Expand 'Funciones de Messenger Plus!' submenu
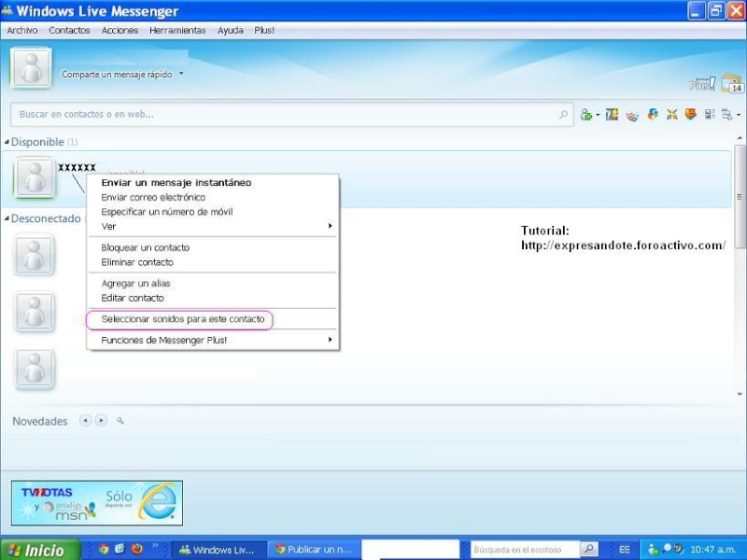This screenshot has height=560, width=747. click(x=213, y=340)
